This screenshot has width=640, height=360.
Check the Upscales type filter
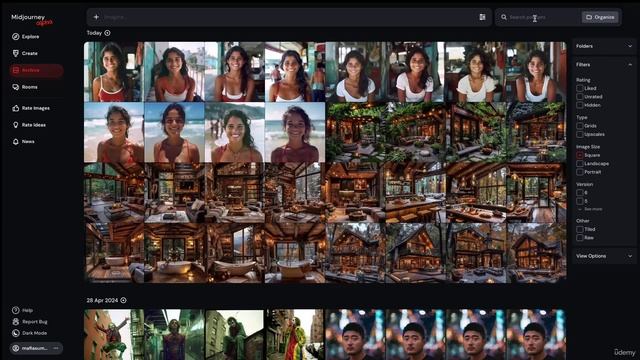[580, 134]
